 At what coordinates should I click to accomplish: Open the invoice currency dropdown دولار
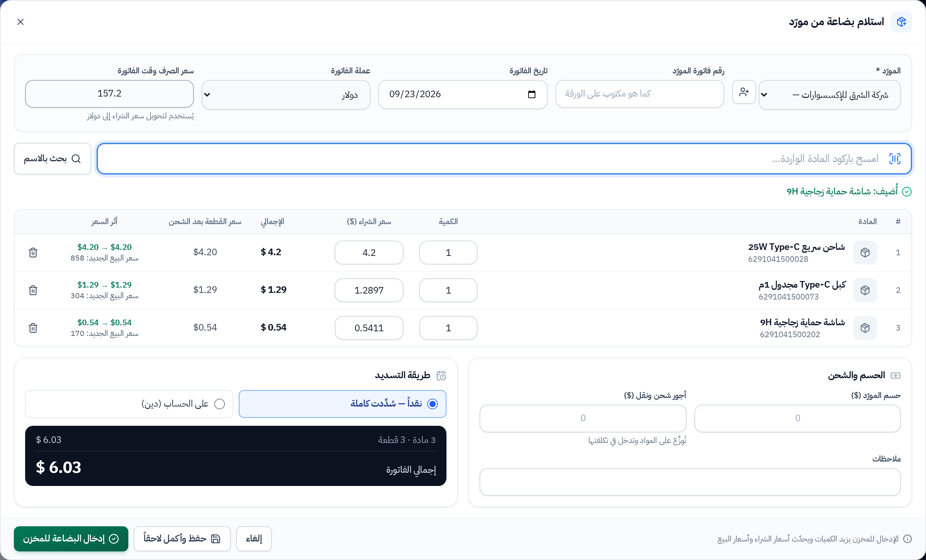click(286, 95)
